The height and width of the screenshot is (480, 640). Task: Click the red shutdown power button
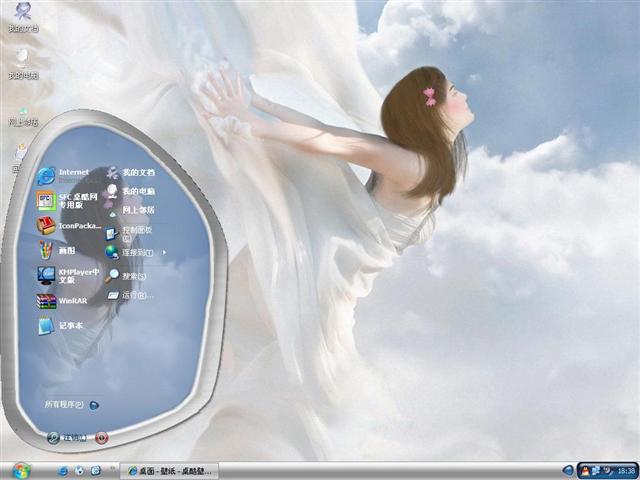[x=102, y=438]
